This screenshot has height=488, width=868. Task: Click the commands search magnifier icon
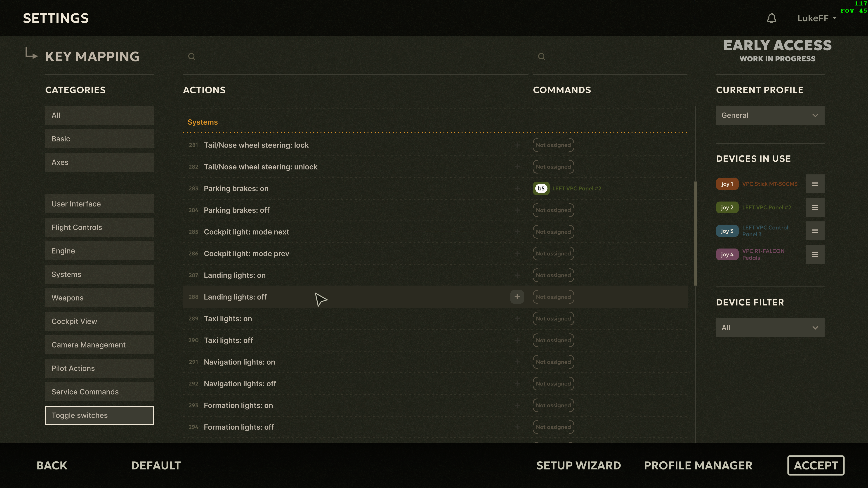pyautogui.click(x=541, y=56)
